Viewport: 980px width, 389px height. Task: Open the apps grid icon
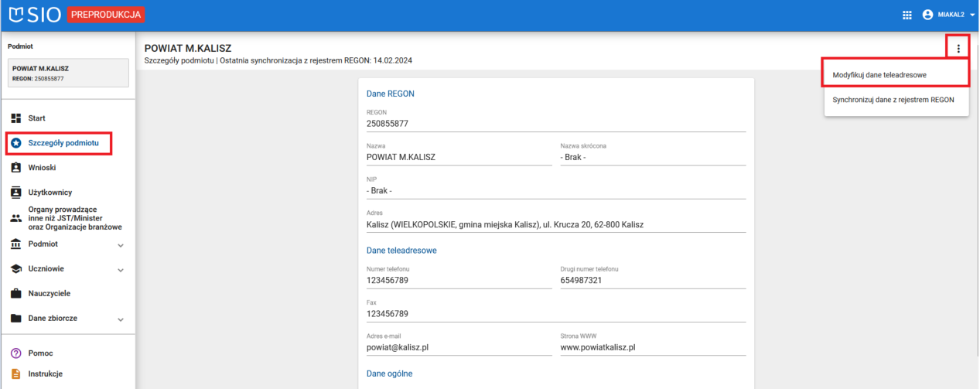coord(907,15)
